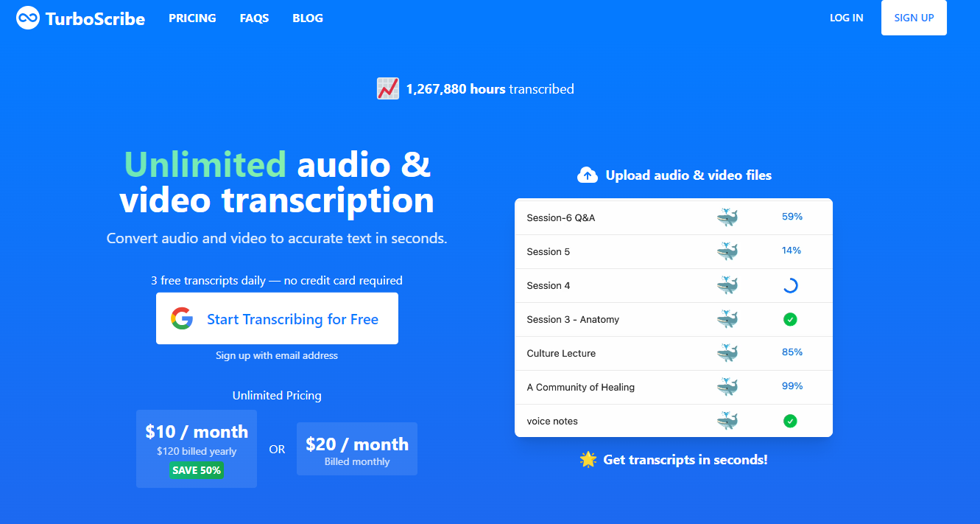Click the 14% progress for Session 5

pyautogui.click(x=792, y=251)
